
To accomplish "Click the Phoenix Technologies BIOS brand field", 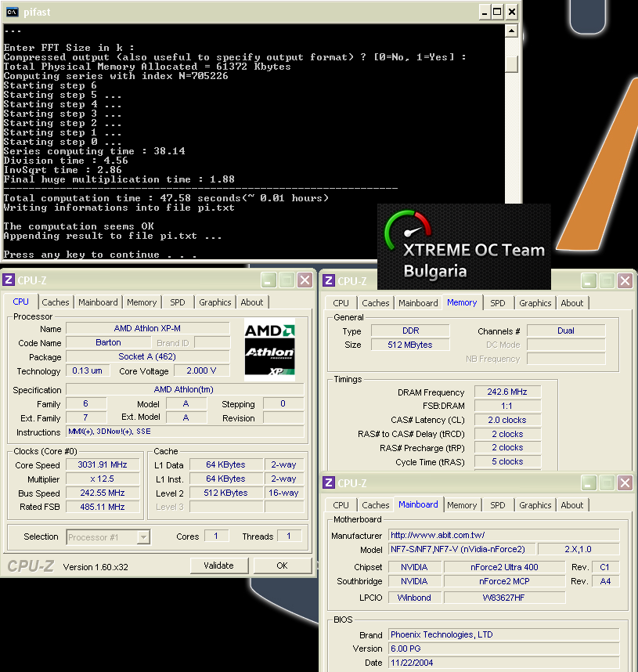I will coord(504,634).
